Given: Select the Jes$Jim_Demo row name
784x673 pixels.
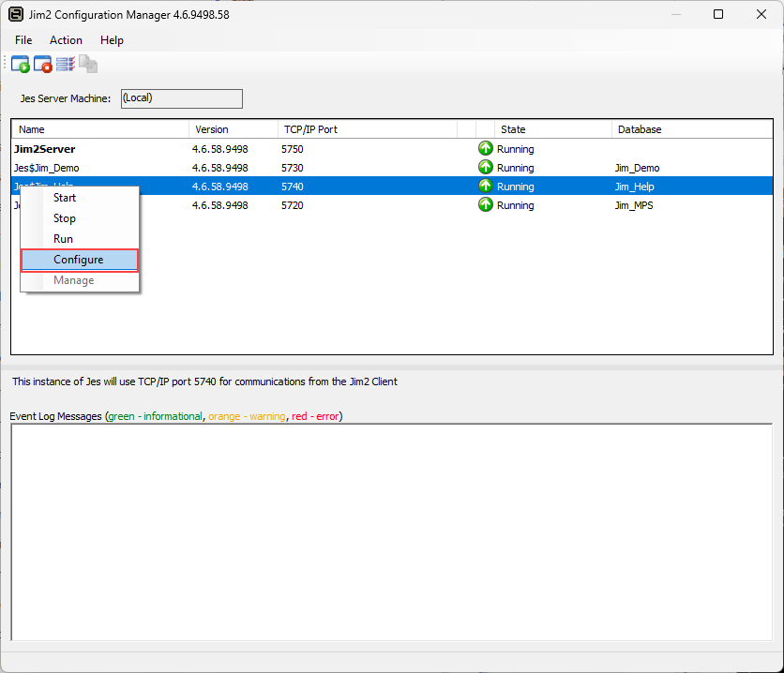Looking at the screenshot, I should (x=47, y=168).
